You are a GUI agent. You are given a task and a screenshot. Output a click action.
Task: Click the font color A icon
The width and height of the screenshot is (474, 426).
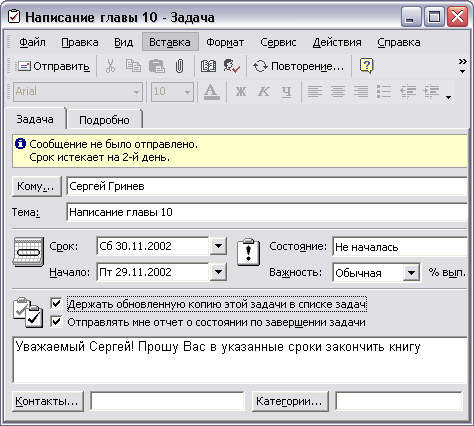click(211, 92)
